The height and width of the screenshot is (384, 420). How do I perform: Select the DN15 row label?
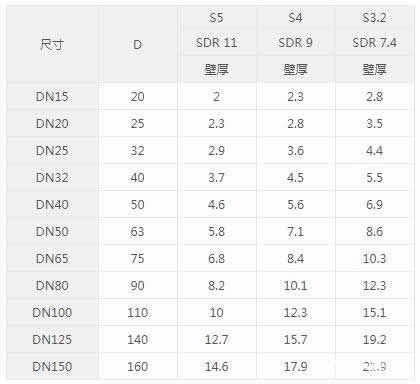coord(52,97)
